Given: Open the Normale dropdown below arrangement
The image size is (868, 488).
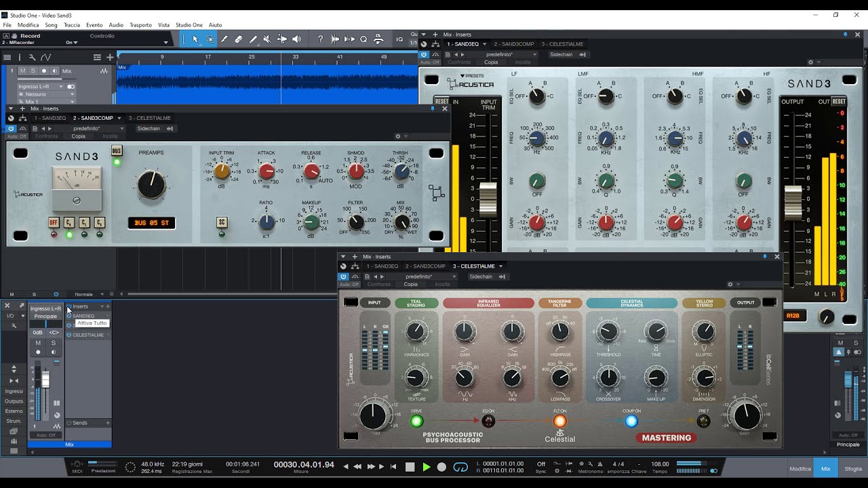Looking at the screenshot, I should tap(89, 294).
